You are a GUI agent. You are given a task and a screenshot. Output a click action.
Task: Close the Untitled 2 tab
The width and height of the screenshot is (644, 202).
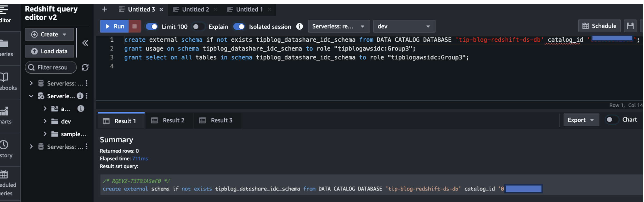coord(216,10)
